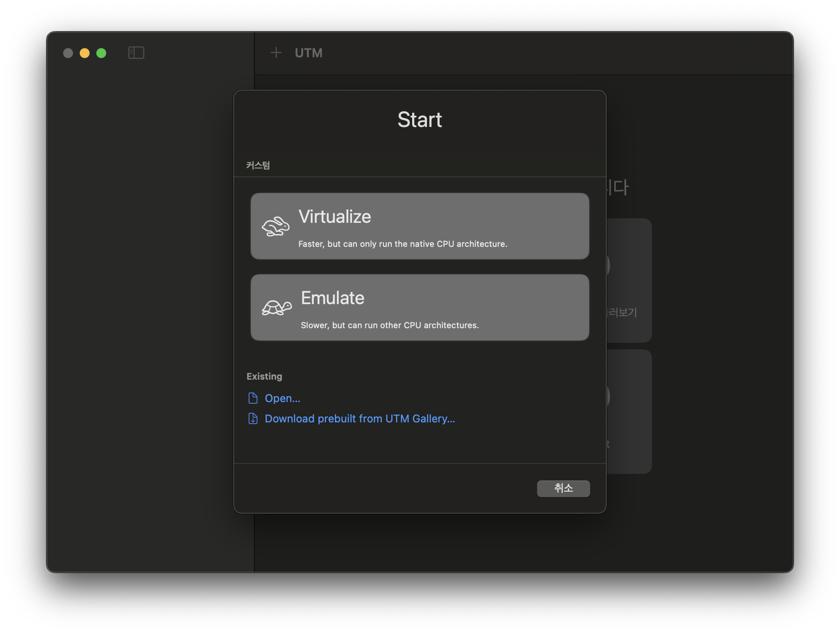The image size is (840, 634).
Task: Choose the Emulate option title
Action: (332, 298)
